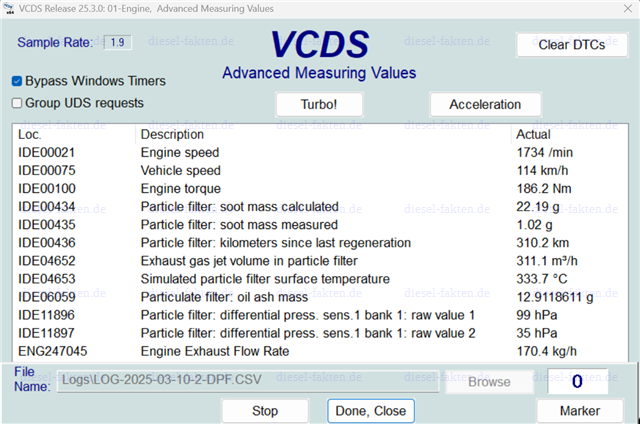Click the IDE11896 location code

click(x=46, y=315)
